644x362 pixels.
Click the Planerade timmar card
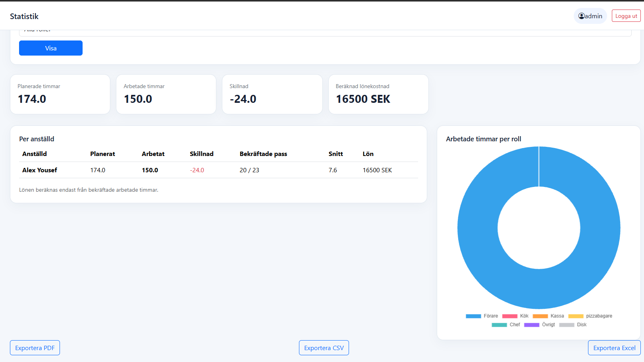60,94
